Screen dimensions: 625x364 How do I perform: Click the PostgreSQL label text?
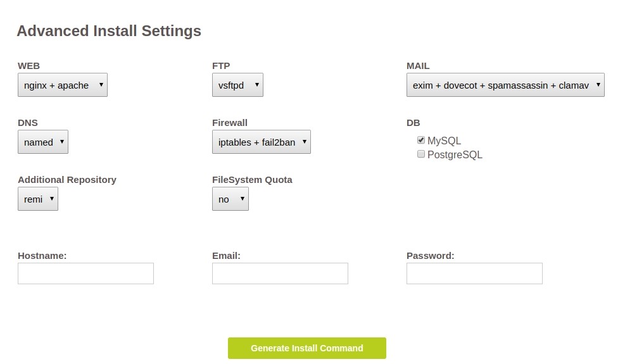pyautogui.click(x=455, y=154)
